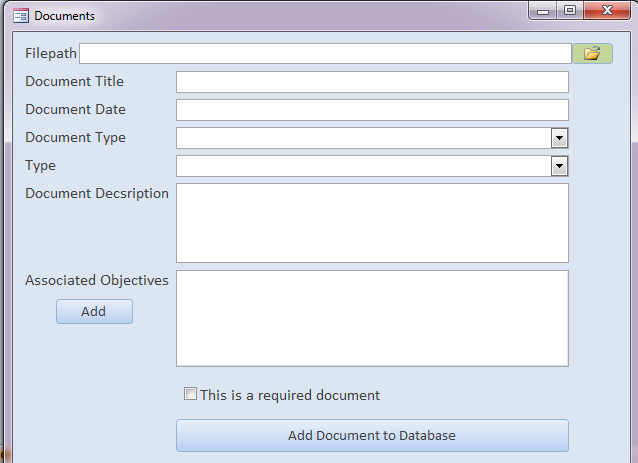Minimize the Documents window
This screenshot has width=638, height=463.
point(544,12)
